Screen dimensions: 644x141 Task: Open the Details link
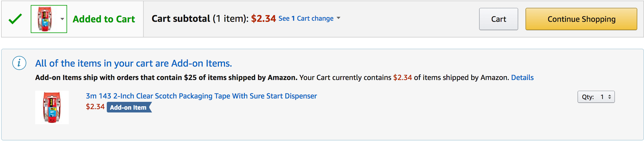pyautogui.click(x=522, y=77)
